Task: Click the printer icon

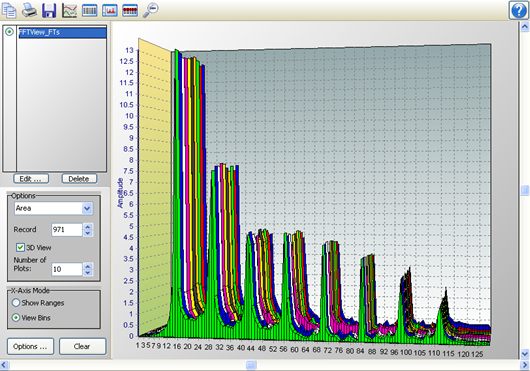Action: pos(29,10)
